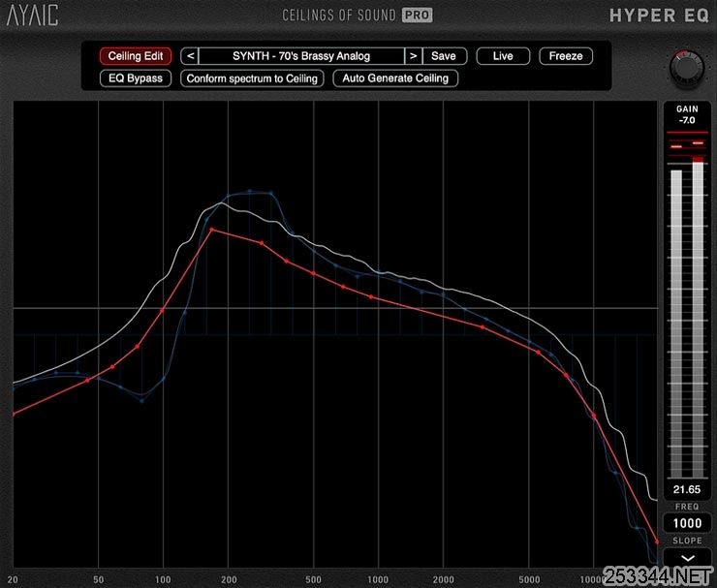The image size is (717, 588).
Task: Toggle the Freeze button
Action: [566, 56]
